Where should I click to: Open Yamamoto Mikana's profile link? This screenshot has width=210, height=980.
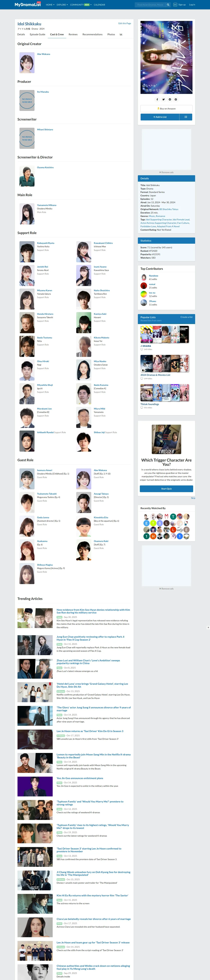click(x=46, y=205)
